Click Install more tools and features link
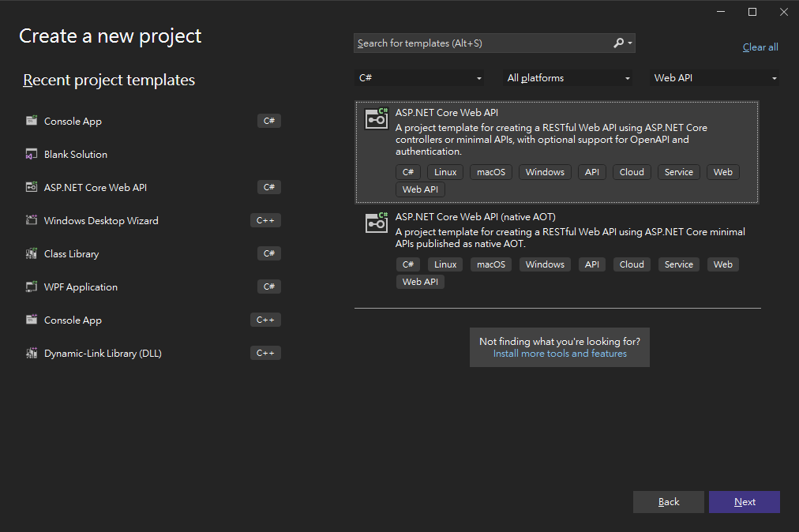Screen dimensions: 799x532 [560, 354]
